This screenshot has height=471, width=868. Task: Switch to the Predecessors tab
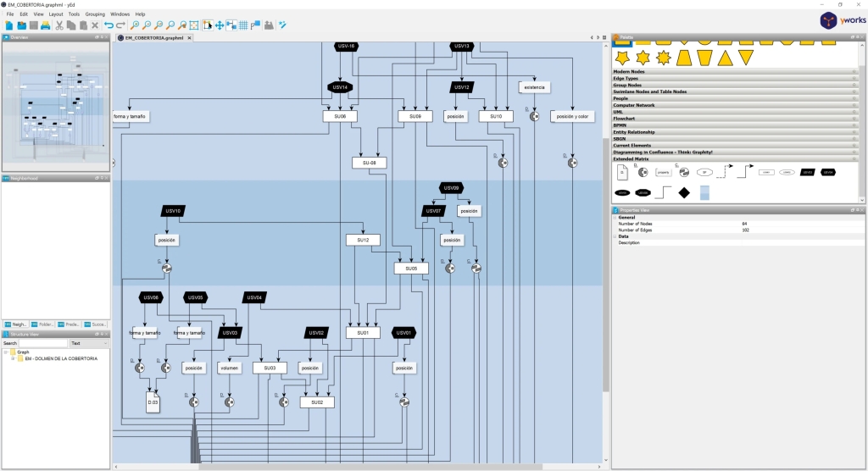click(x=69, y=324)
